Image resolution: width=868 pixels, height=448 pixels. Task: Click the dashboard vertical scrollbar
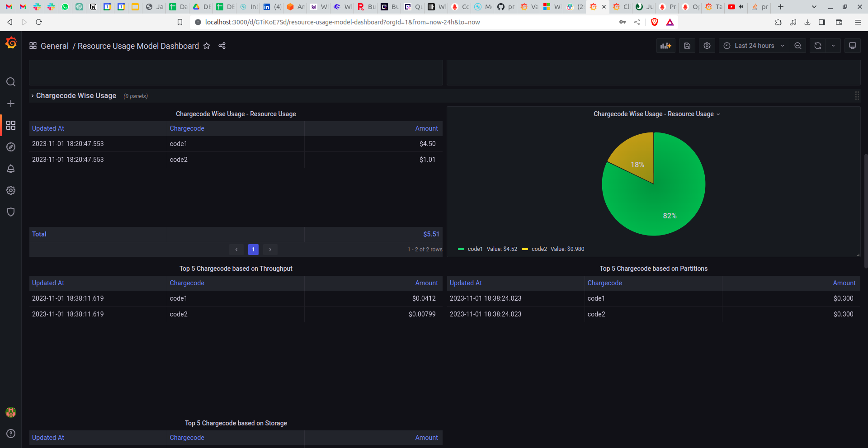(x=865, y=210)
